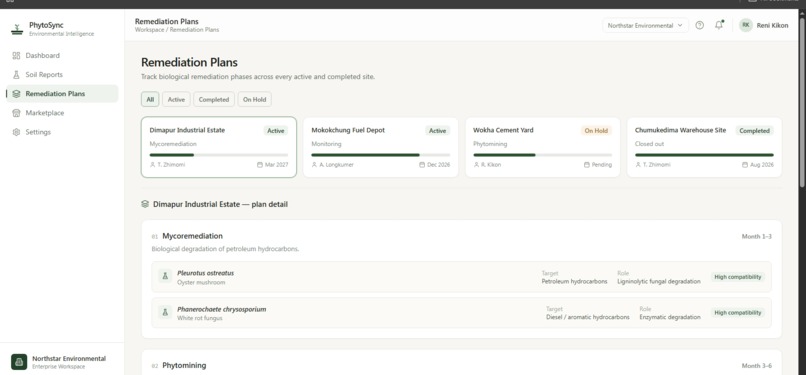Click the calendar icon beside Aug 2026
806x375 pixels.
(745, 165)
